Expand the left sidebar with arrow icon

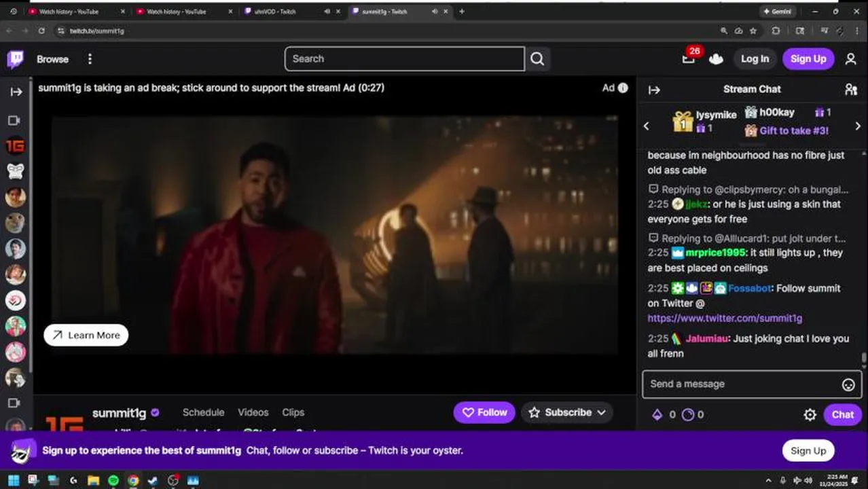[x=16, y=92]
